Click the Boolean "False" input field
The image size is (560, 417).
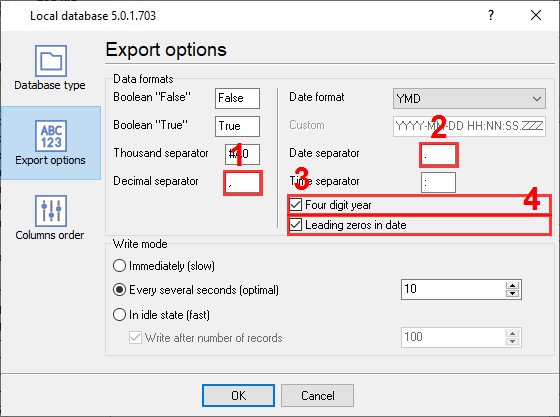coord(237,98)
